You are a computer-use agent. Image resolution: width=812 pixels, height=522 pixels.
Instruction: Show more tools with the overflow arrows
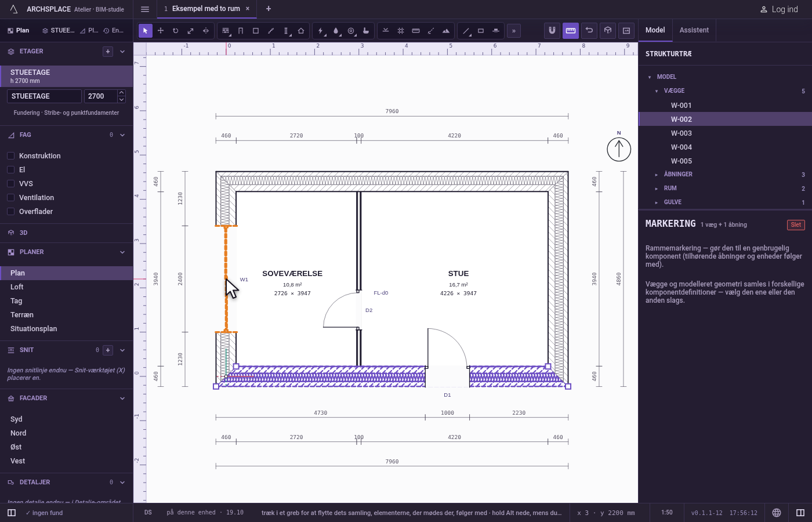[514, 31]
